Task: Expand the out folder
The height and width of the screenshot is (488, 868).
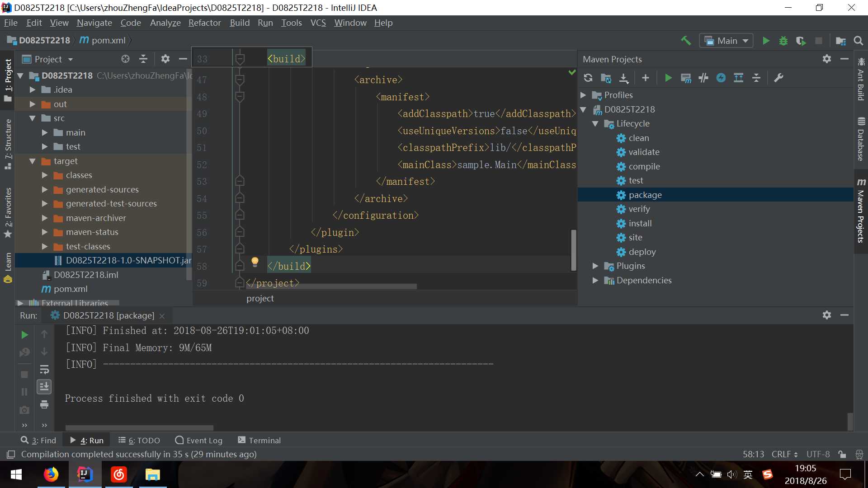Action: (x=33, y=104)
